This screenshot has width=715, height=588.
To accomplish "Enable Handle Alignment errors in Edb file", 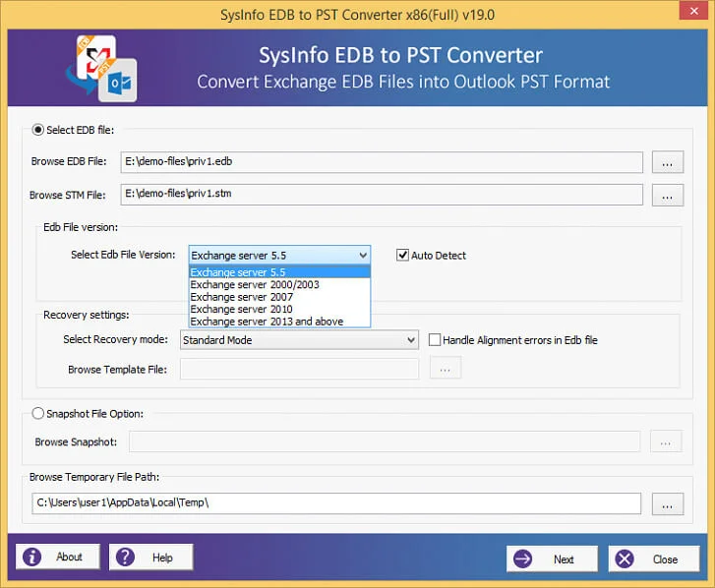I will (x=435, y=340).
